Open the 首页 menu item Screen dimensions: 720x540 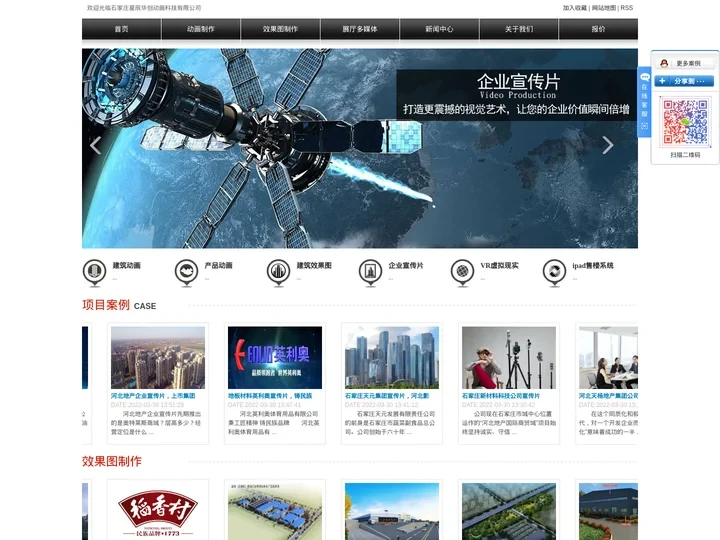122,29
